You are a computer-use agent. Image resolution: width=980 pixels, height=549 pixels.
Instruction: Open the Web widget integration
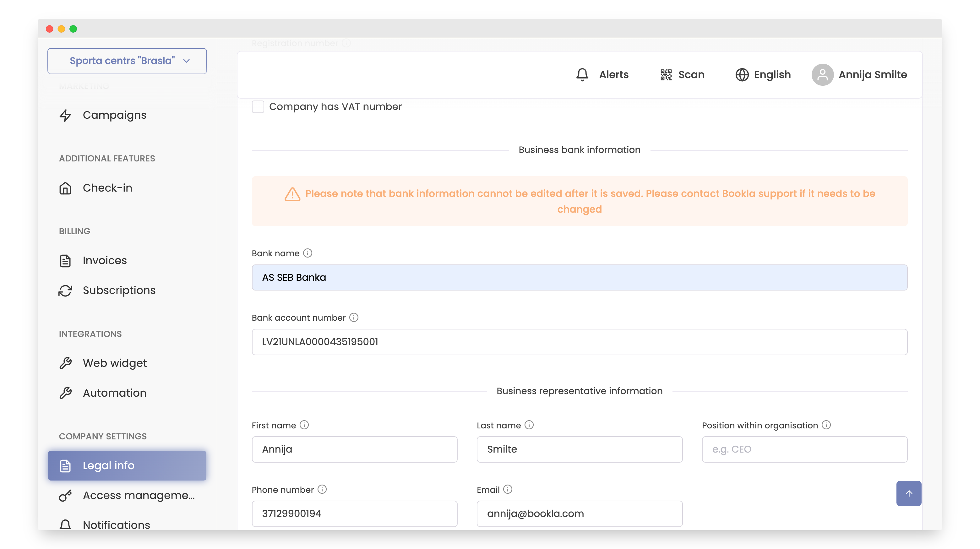point(115,363)
